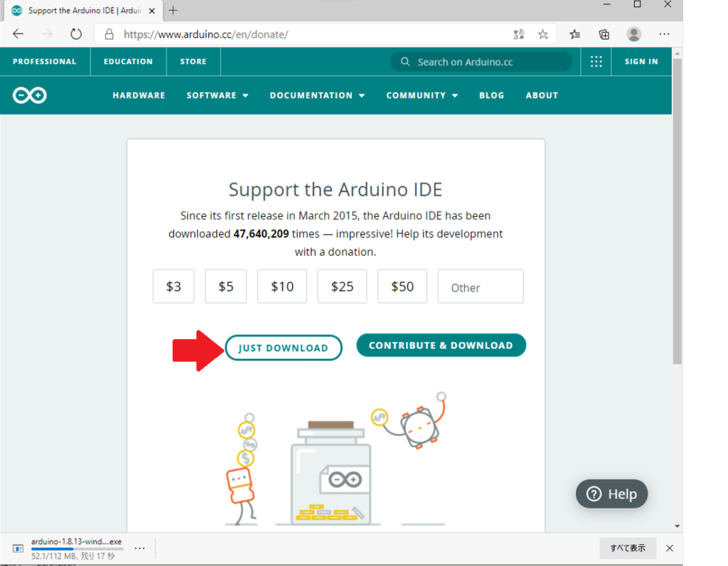
Task: Select the Support the Arduino IDE tab
Action: click(82, 11)
